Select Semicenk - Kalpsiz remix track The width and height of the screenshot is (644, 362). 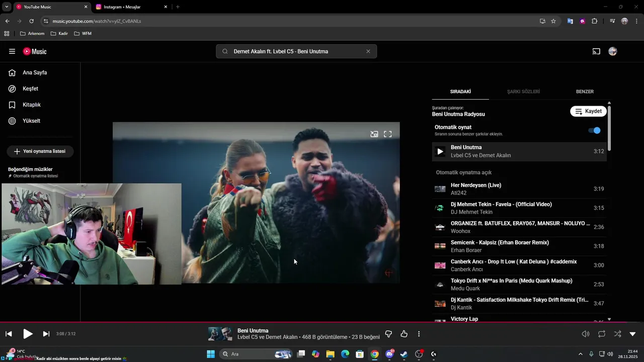pyautogui.click(x=519, y=246)
